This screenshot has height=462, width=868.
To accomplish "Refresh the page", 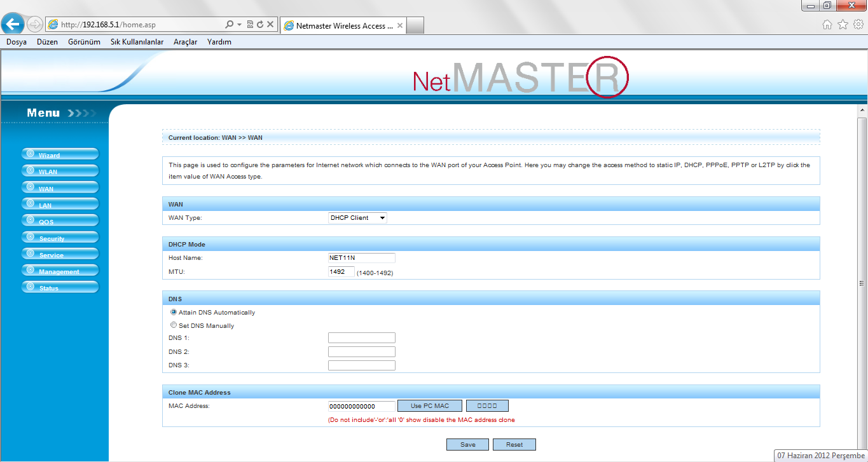I will [259, 25].
